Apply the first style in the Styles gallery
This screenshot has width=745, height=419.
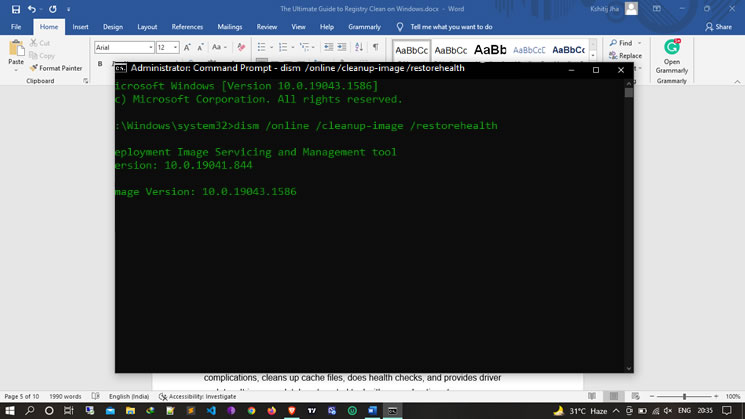(x=411, y=50)
